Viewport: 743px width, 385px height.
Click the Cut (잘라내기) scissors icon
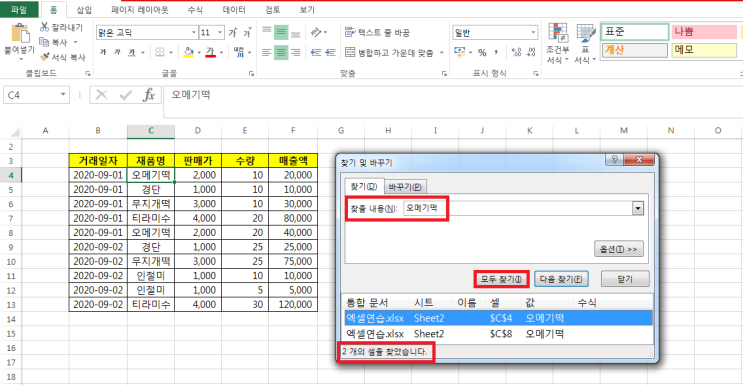pos(45,27)
